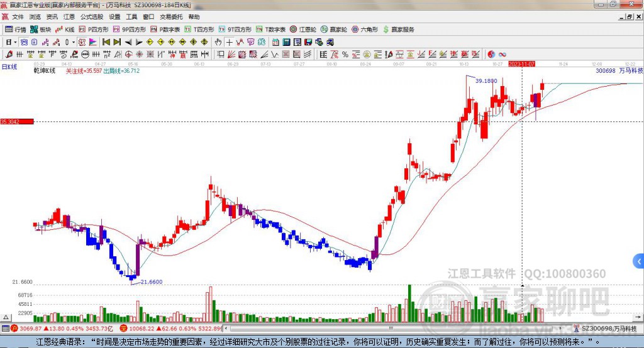Open the 9T四方形 tool
Image resolution: width=644 pixels, height=348 pixels.
tap(235, 30)
